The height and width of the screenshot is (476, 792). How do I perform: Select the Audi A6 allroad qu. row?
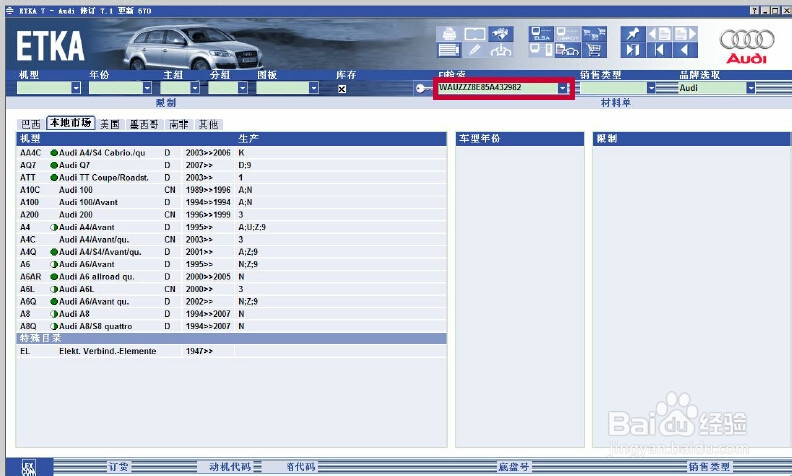pos(231,276)
